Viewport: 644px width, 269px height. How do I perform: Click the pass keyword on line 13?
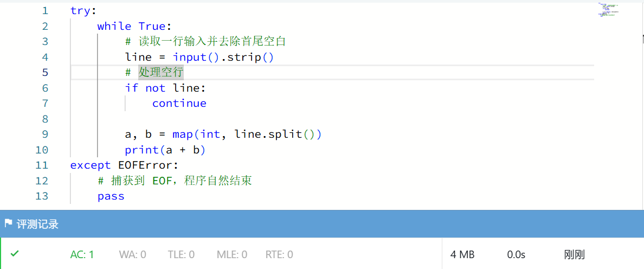coord(111,196)
